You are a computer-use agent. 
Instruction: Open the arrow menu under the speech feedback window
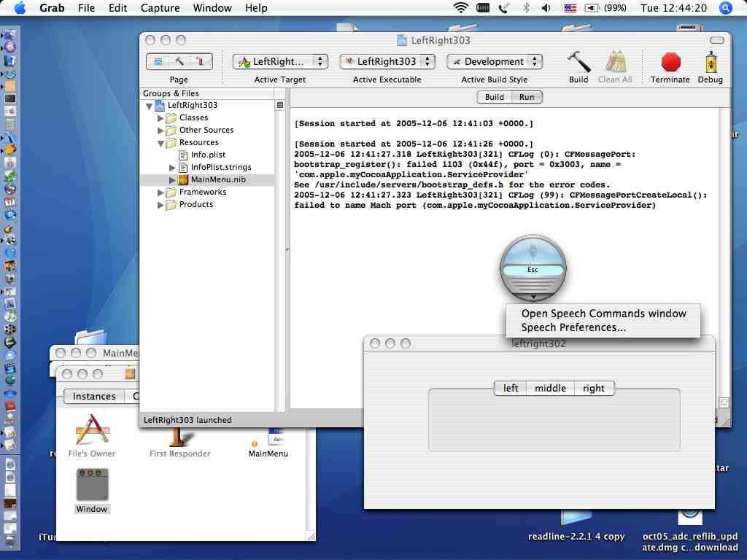tap(533, 297)
